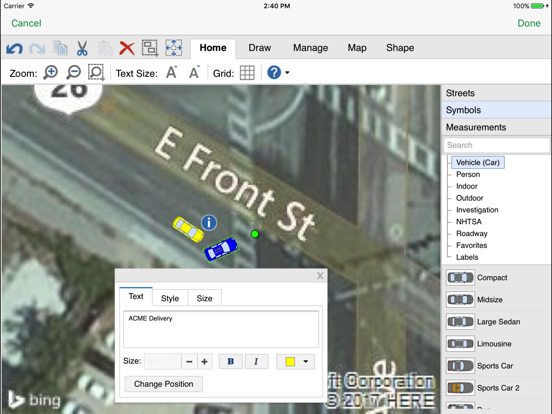
Task: Switch to Style tab in popup
Action: (x=170, y=298)
